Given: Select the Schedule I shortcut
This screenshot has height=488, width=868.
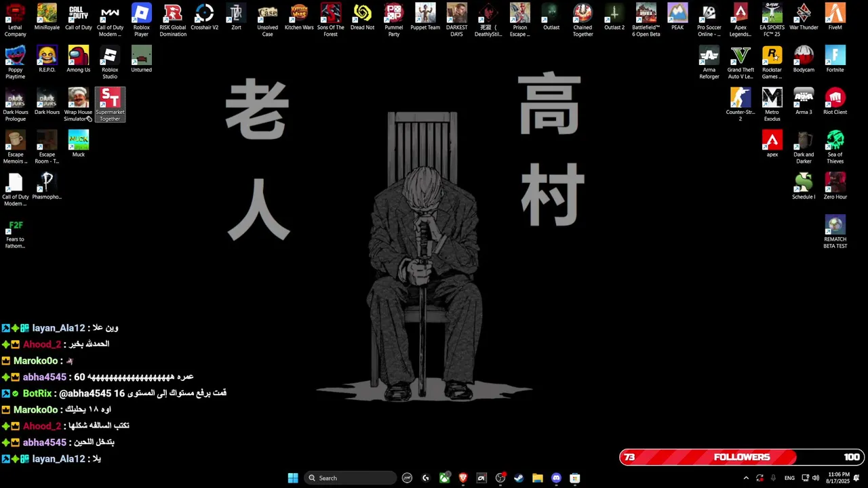Looking at the screenshot, I should (804, 186).
